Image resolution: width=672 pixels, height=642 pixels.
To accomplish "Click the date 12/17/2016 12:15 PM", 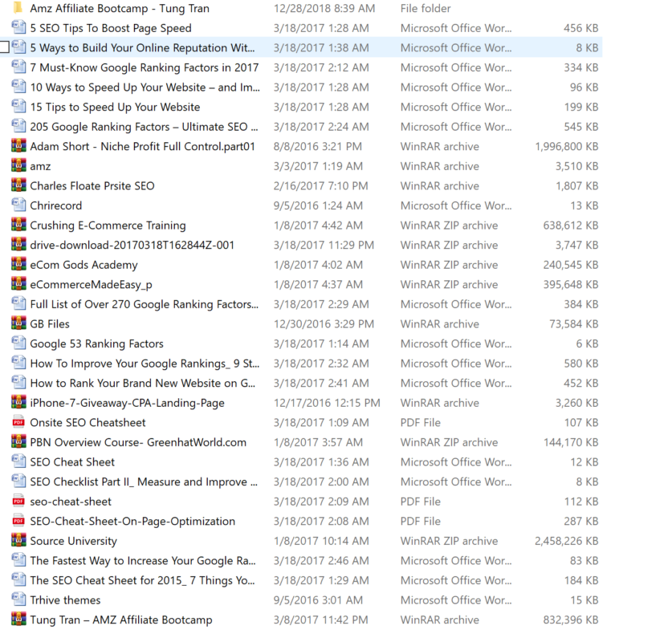I will coord(327,403).
